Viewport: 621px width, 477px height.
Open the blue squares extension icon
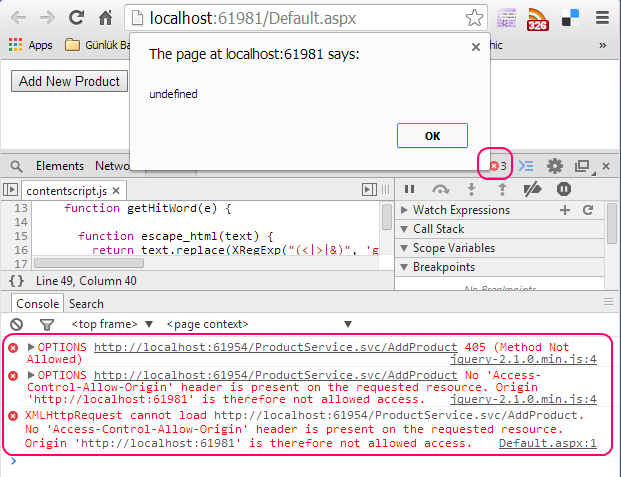click(x=570, y=18)
